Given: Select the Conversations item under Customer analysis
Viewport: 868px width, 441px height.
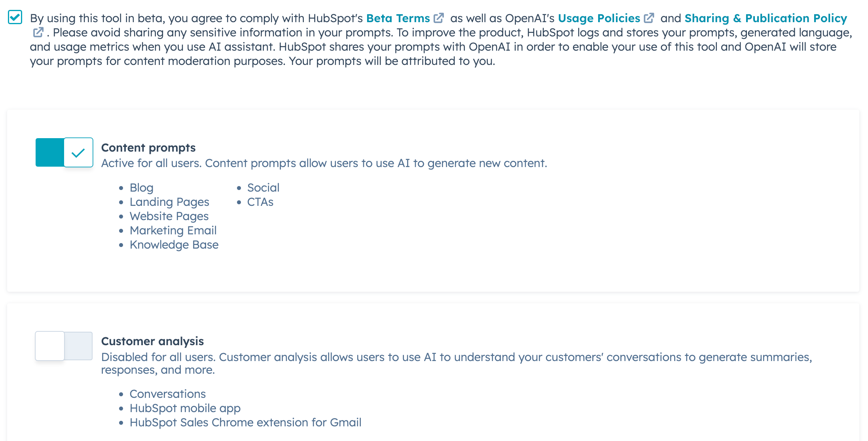Looking at the screenshot, I should pos(168,393).
